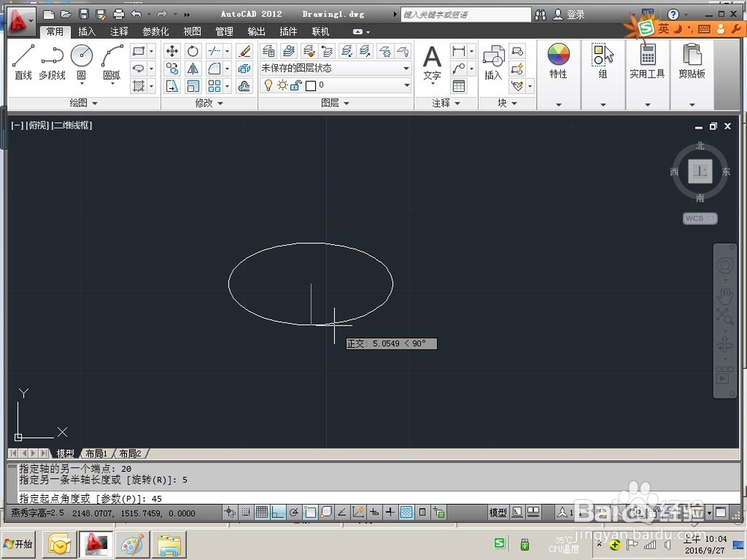Screen dimensions: 747x560
Task: Toggle Grid display in status bar
Action: click(x=261, y=512)
